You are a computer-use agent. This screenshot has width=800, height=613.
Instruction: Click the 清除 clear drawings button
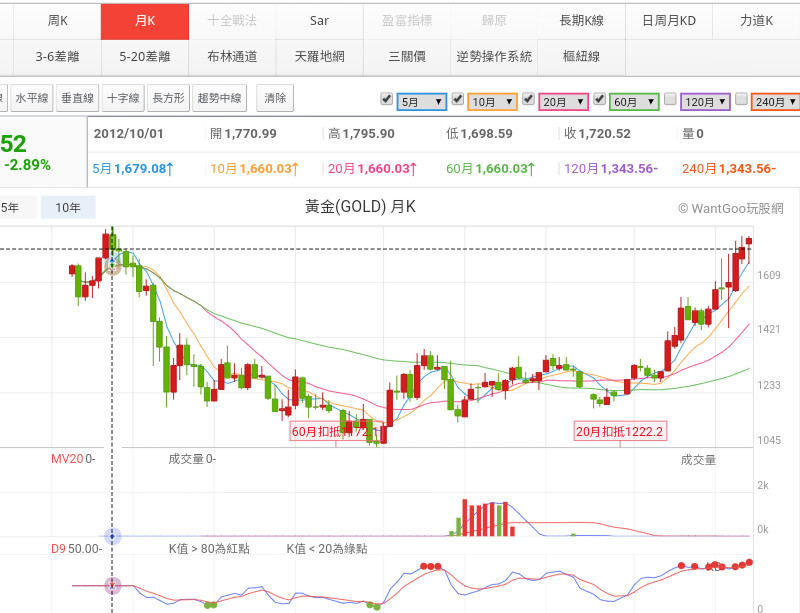pos(275,98)
